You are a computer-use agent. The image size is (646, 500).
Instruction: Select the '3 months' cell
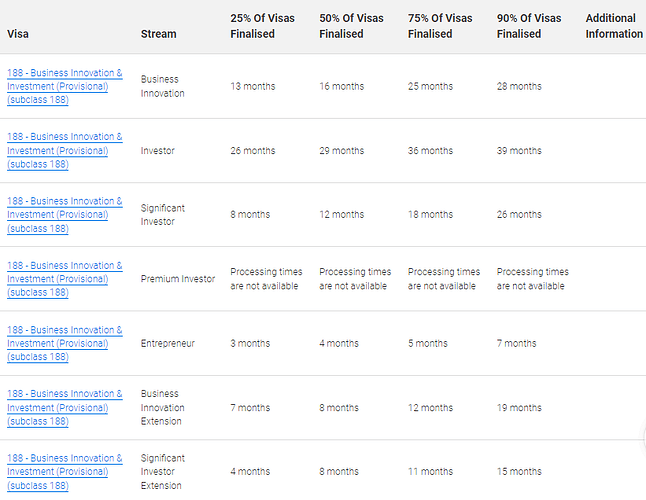250,343
